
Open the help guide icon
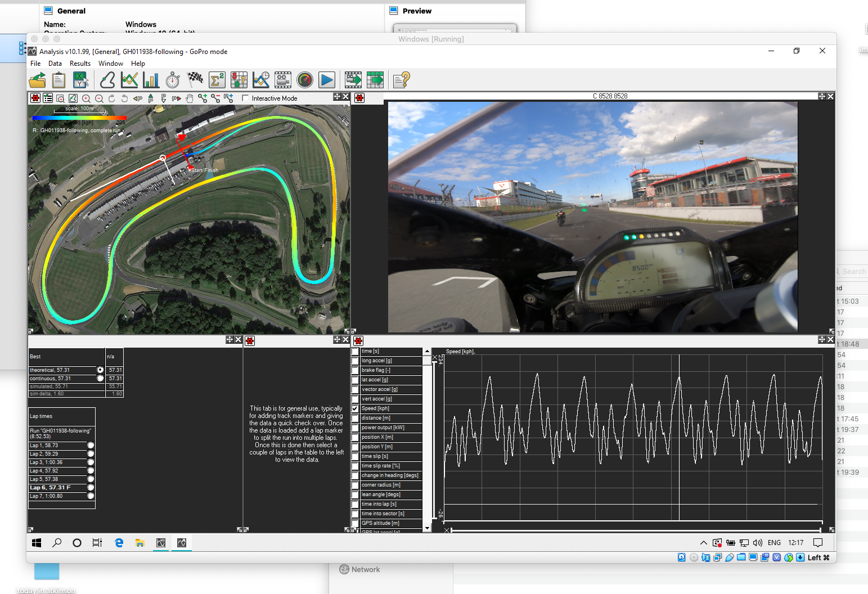coord(401,80)
